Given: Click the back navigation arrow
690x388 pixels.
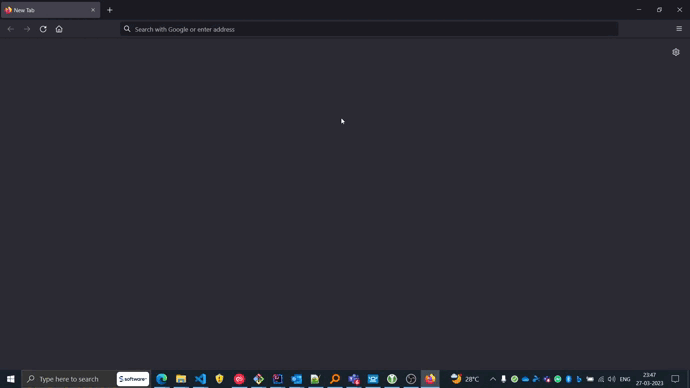Looking at the screenshot, I should tap(11, 29).
